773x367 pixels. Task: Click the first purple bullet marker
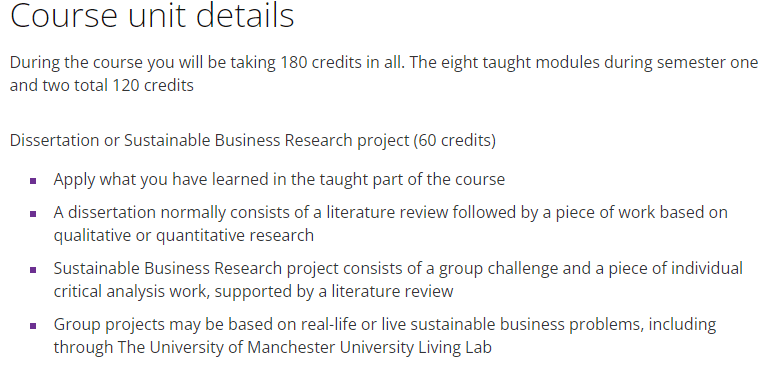(33, 181)
